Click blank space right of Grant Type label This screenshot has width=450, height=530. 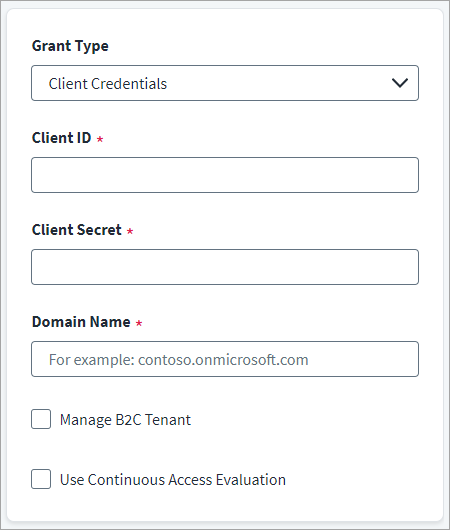264,46
